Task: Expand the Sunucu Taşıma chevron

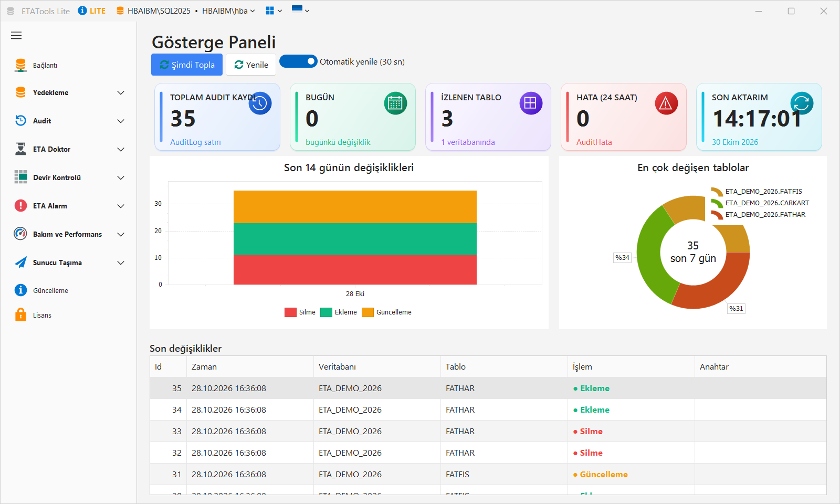Action: pyautogui.click(x=121, y=263)
